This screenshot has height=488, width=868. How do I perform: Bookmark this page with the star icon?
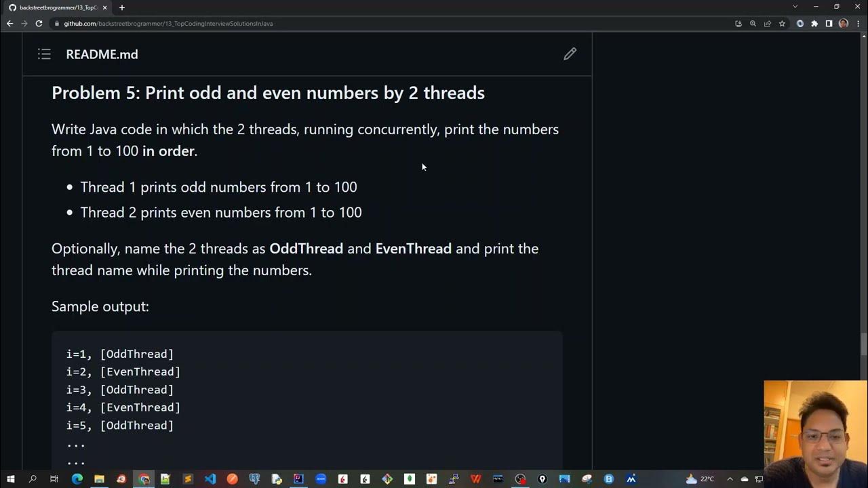point(782,24)
